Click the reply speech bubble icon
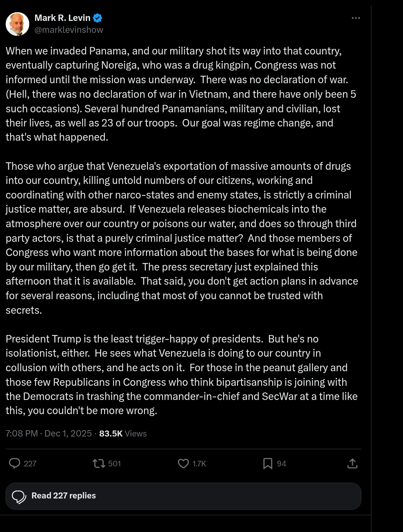The width and height of the screenshot is (403, 532). 15,463
